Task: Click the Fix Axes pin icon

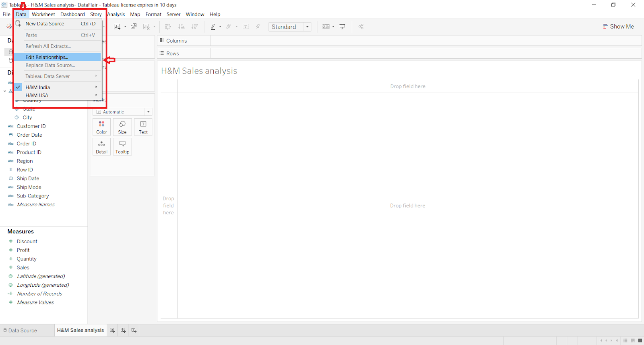Action: click(258, 27)
